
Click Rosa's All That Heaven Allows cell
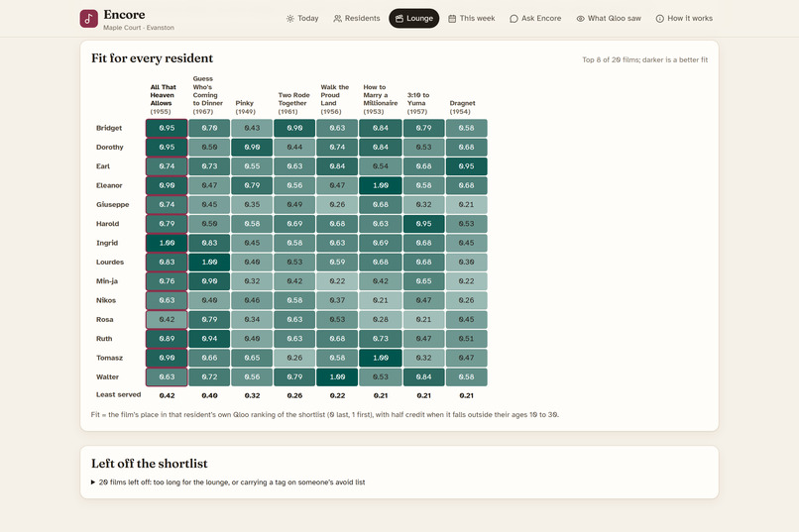(167, 320)
